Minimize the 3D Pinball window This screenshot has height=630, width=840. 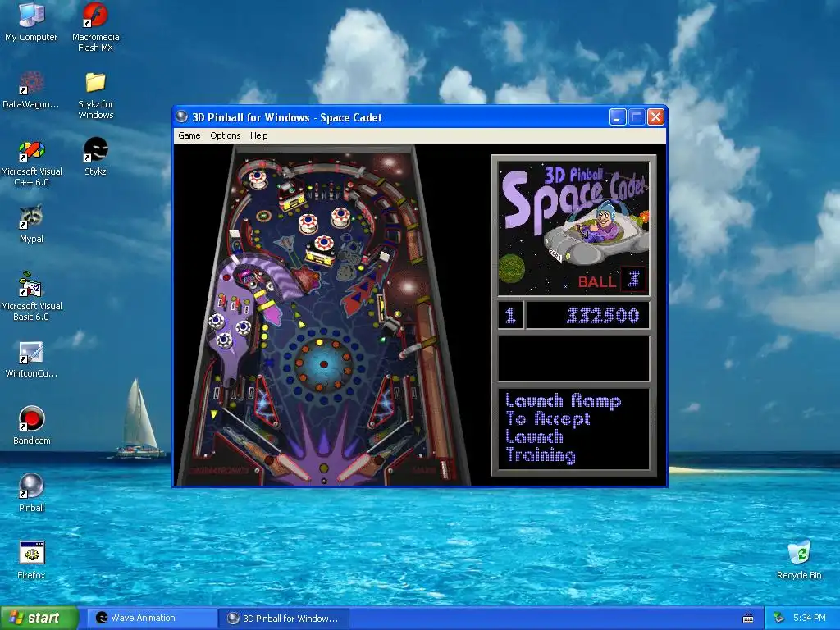coord(618,116)
